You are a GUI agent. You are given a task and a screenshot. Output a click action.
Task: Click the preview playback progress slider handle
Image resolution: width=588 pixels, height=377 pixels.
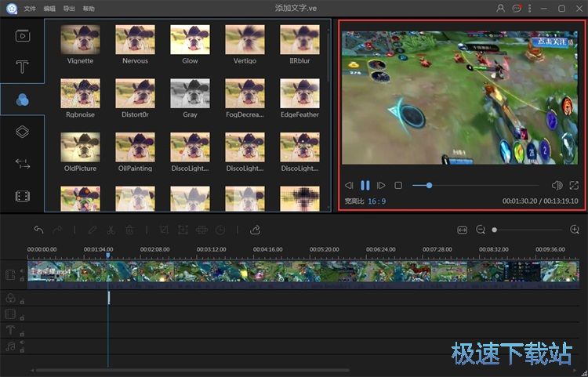(x=429, y=185)
